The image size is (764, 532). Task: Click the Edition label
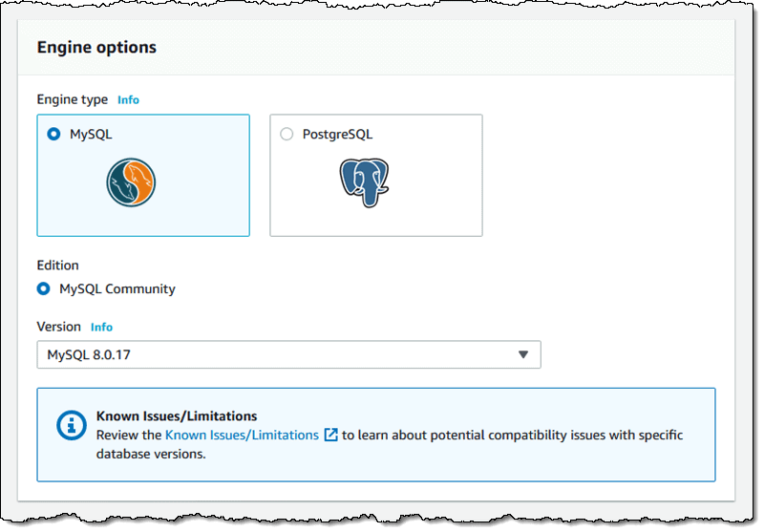click(57, 266)
